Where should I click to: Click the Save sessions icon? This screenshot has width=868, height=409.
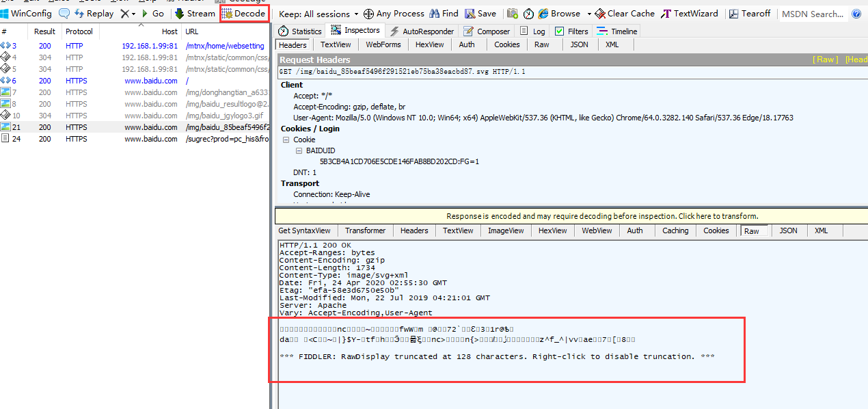coord(470,14)
